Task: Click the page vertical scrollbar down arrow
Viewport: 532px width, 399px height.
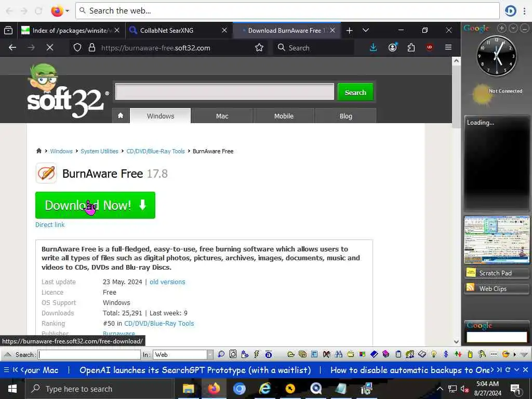Action: pos(456,341)
